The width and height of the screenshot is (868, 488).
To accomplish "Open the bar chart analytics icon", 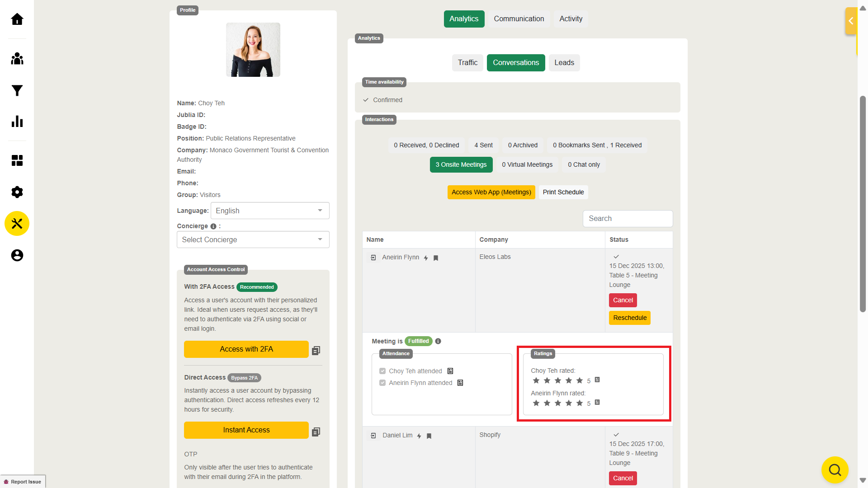I will [x=17, y=121].
